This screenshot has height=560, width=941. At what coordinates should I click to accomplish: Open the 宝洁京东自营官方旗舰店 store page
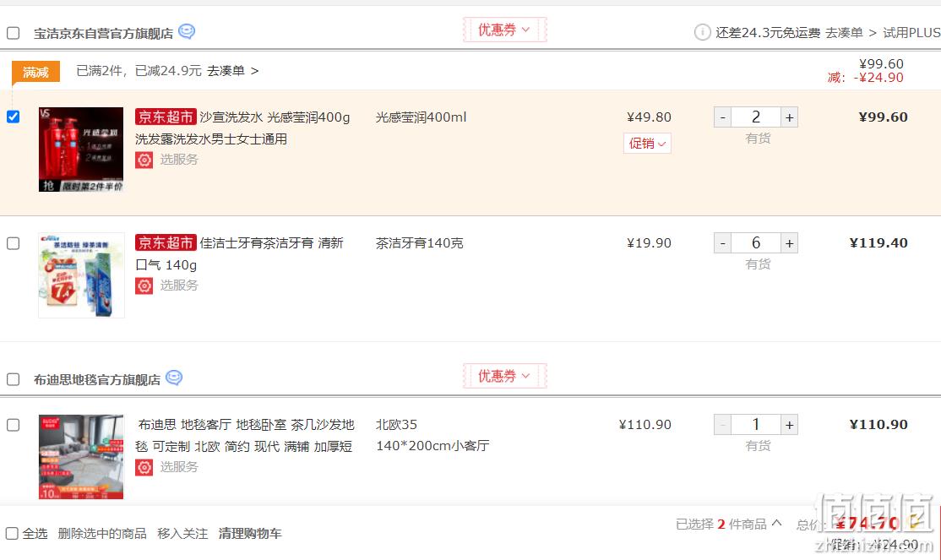(x=103, y=34)
